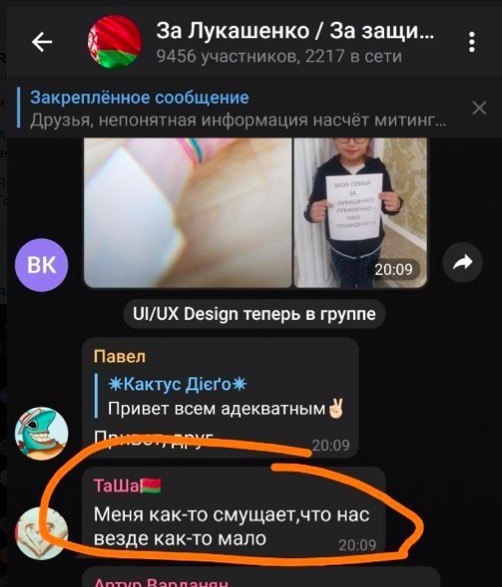Open the purple BK user avatar
Image resolution: width=502 pixels, height=587 pixels.
(42, 265)
